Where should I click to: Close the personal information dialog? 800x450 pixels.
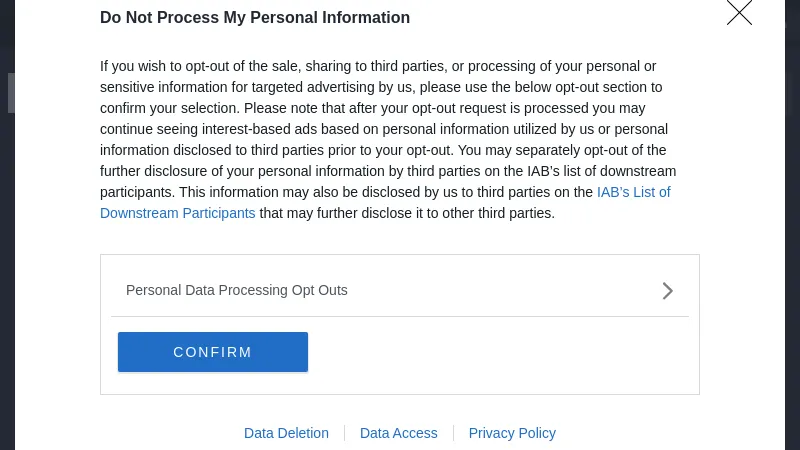tap(739, 13)
